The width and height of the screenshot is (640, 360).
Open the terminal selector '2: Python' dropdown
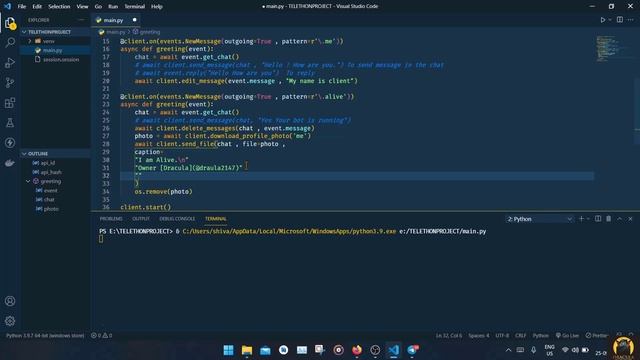coord(539,219)
